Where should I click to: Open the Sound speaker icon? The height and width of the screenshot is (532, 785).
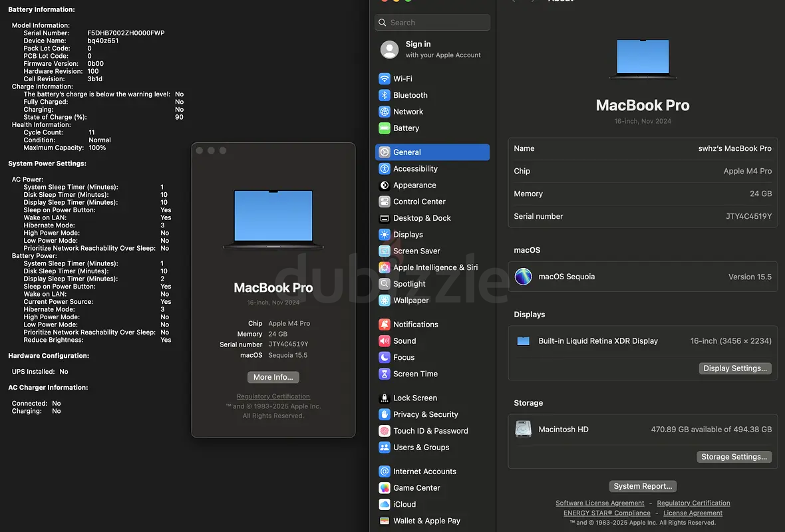pos(384,341)
